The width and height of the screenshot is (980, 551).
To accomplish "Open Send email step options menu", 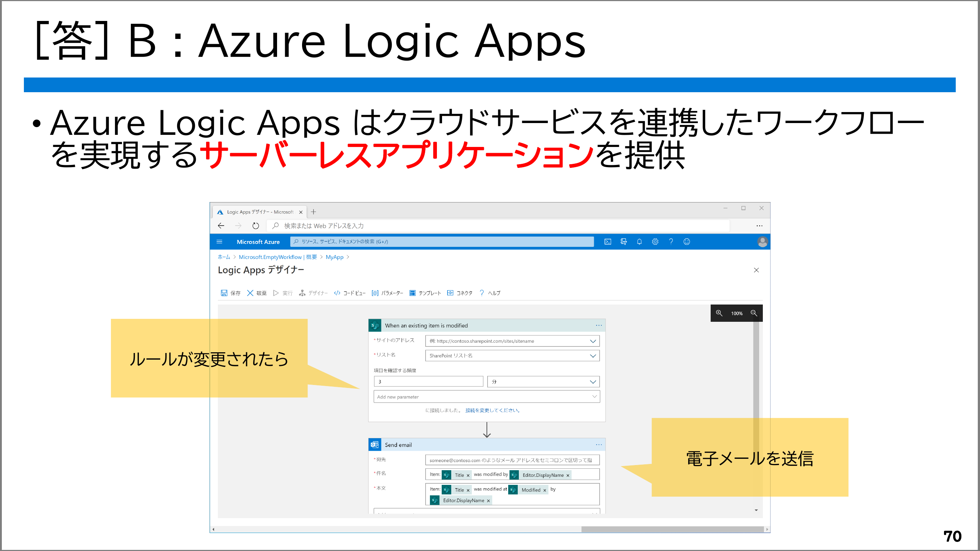I will point(599,444).
